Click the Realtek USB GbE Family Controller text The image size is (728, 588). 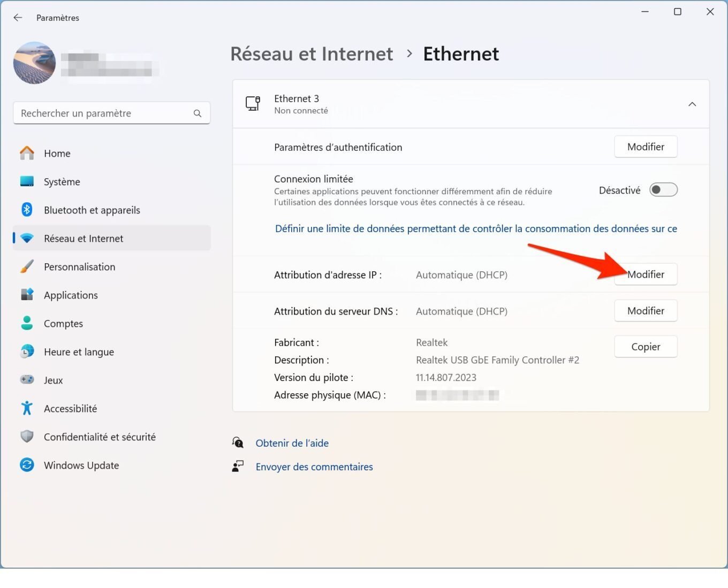tap(497, 360)
